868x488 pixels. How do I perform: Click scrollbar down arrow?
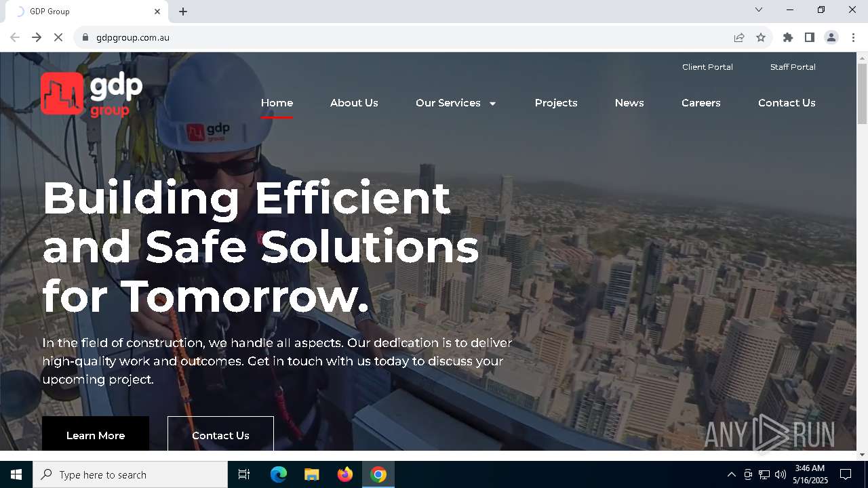click(x=862, y=455)
